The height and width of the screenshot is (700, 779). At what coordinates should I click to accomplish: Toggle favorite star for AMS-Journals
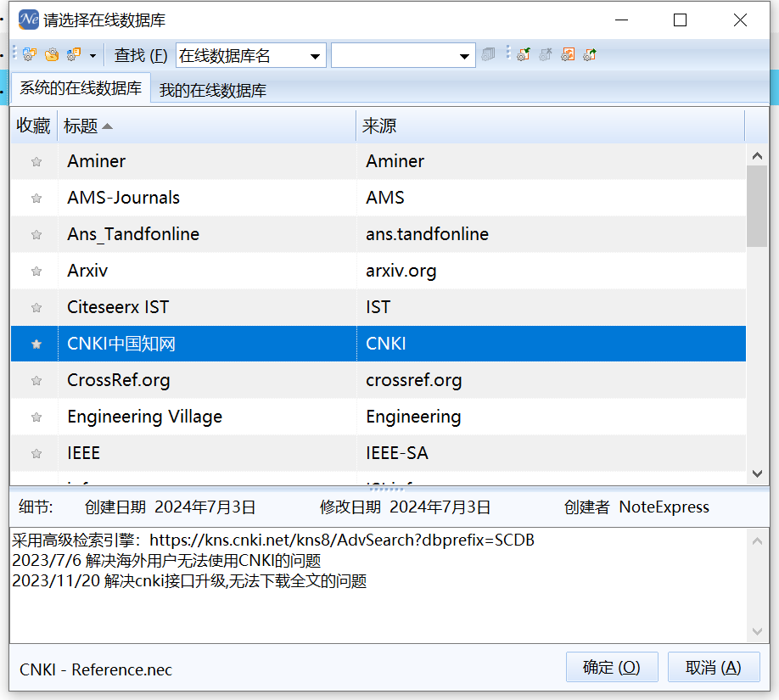[x=36, y=199]
